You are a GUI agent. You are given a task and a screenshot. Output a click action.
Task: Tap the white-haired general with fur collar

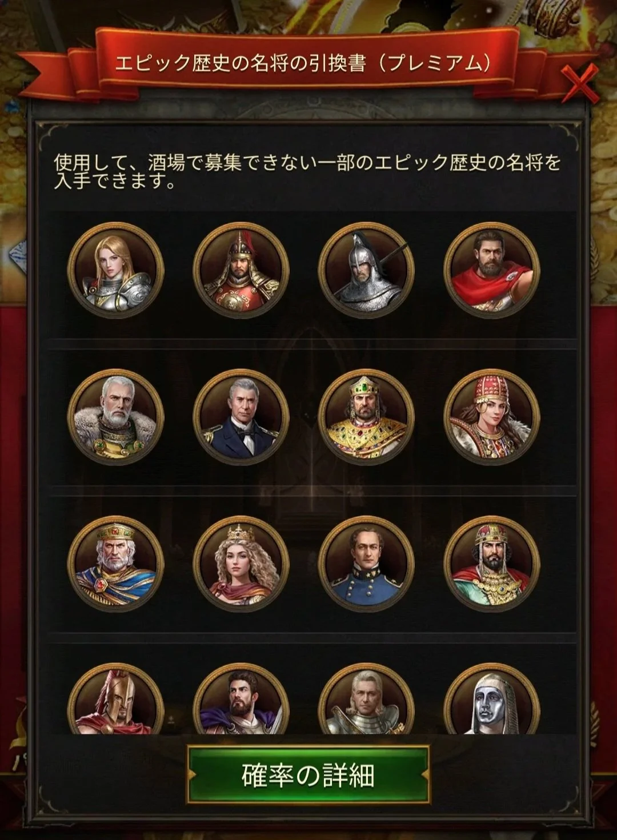coord(115,417)
